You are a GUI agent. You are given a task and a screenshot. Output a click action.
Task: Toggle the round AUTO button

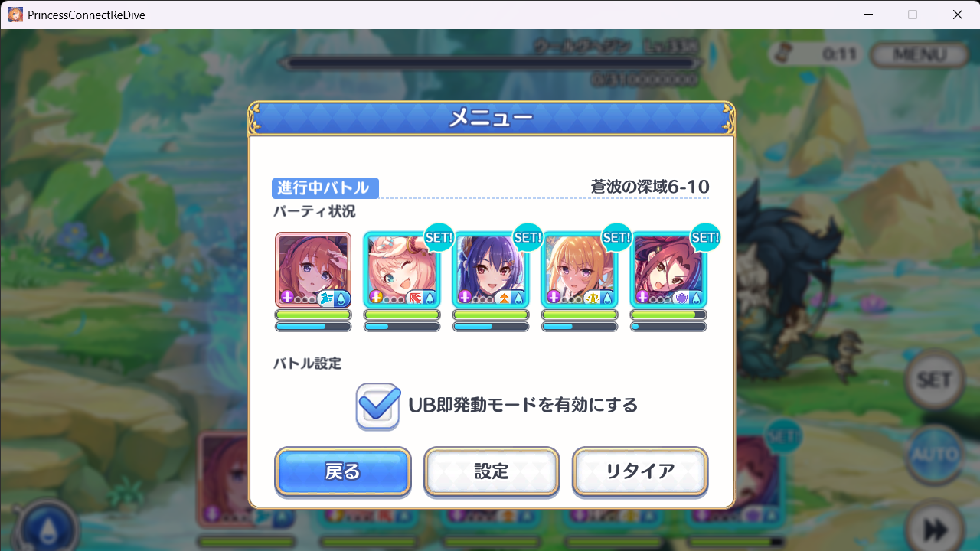point(934,455)
